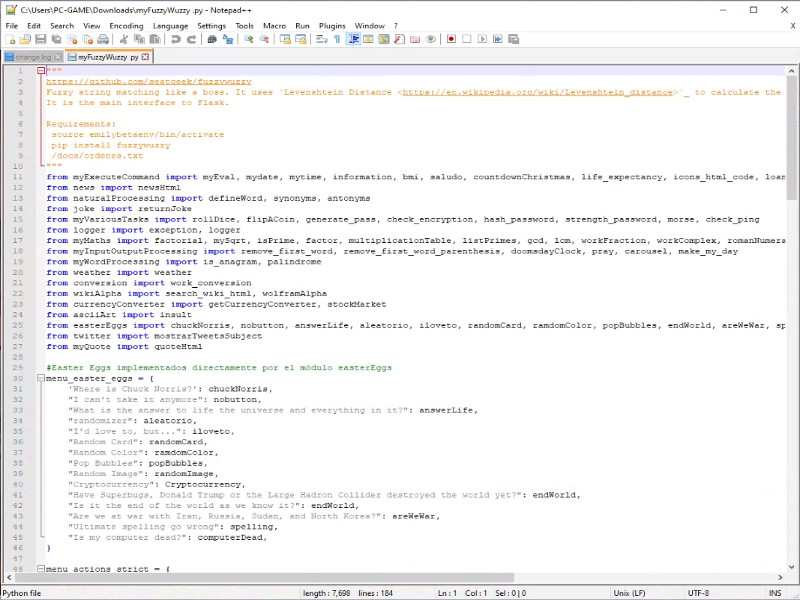
Task: Open Find with the magnifier toolbar icon
Action: 211,42
